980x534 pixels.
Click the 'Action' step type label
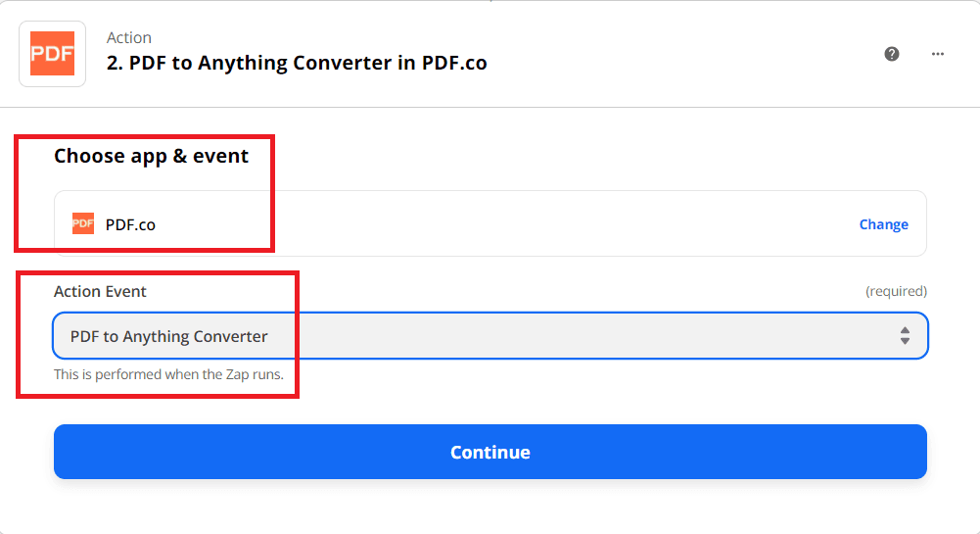(129, 37)
